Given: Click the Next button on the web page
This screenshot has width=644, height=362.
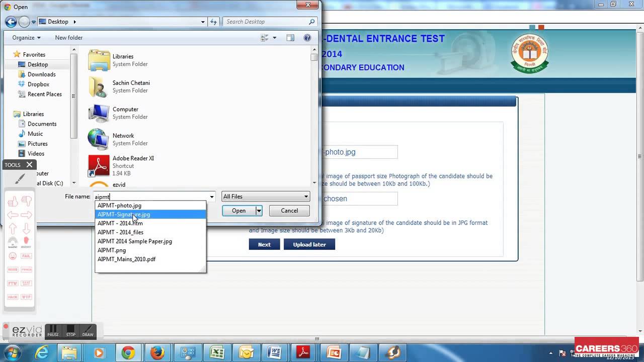Looking at the screenshot, I should click(x=264, y=244).
